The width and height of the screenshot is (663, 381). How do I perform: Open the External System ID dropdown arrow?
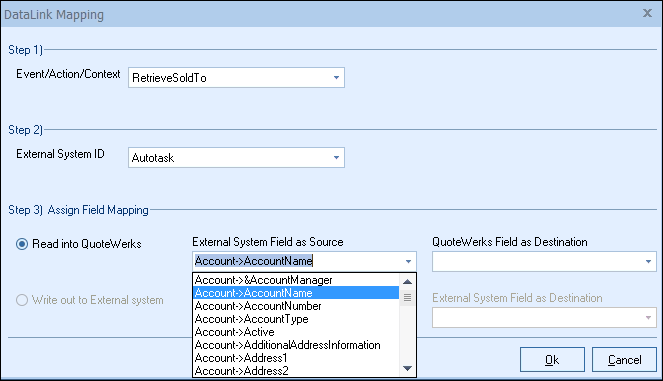tap(336, 158)
